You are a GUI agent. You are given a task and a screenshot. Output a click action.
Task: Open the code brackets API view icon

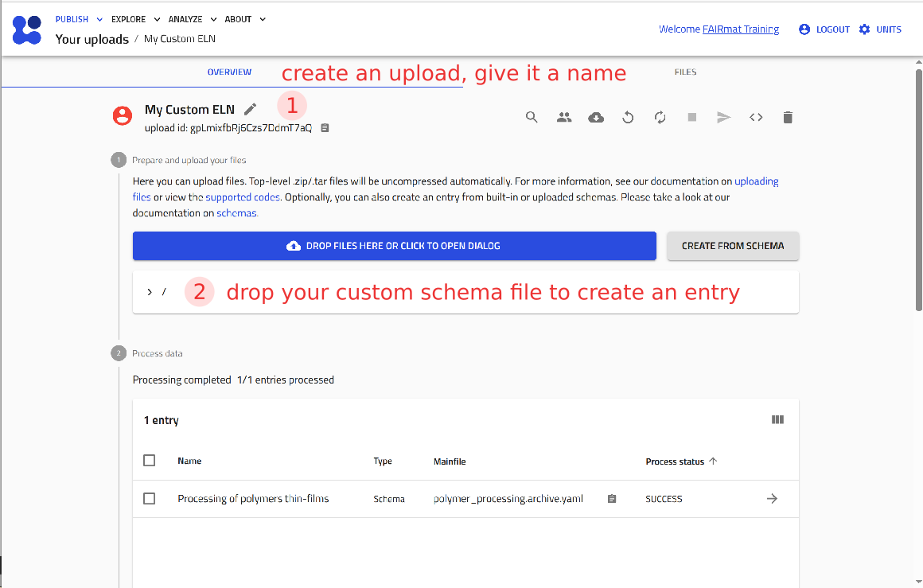(756, 118)
